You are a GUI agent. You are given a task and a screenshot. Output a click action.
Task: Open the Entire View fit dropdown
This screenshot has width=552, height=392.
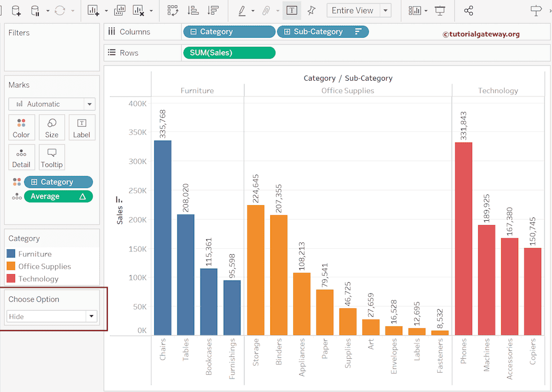point(385,11)
